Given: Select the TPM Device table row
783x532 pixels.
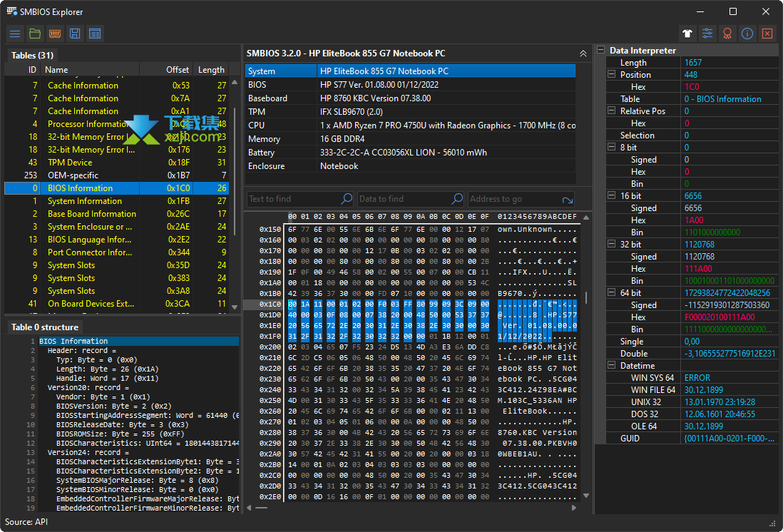Looking at the screenshot, I should pos(117,163).
